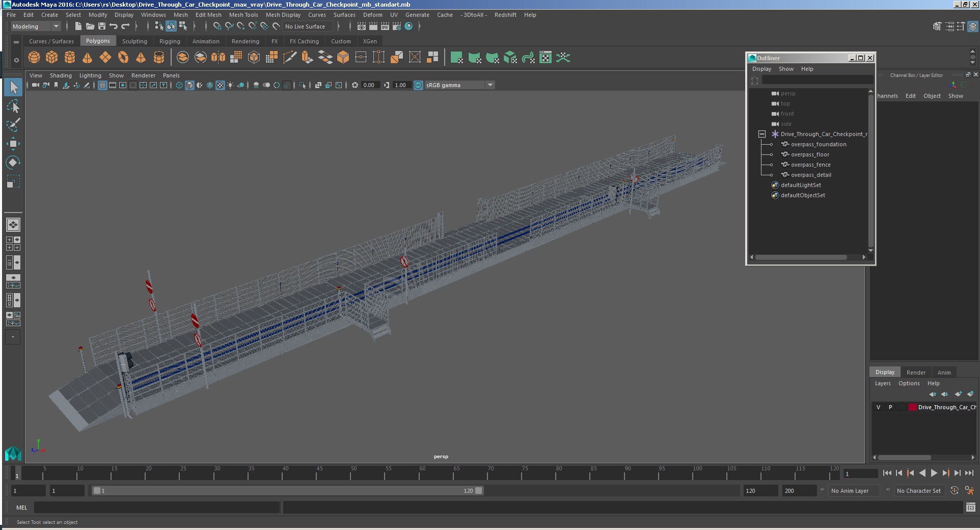Click the Undo arrow icon
Viewport: 980px width, 530px height.
tap(114, 26)
